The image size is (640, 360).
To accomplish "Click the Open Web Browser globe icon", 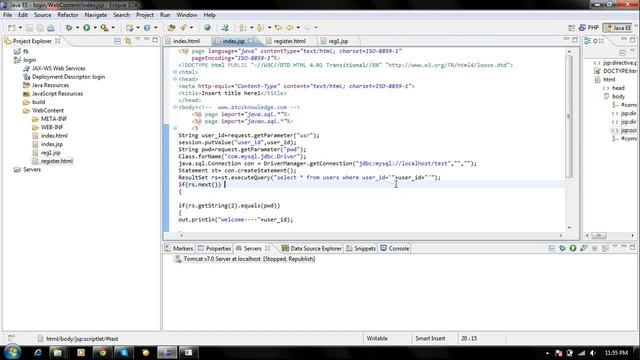I will [x=207, y=28].
